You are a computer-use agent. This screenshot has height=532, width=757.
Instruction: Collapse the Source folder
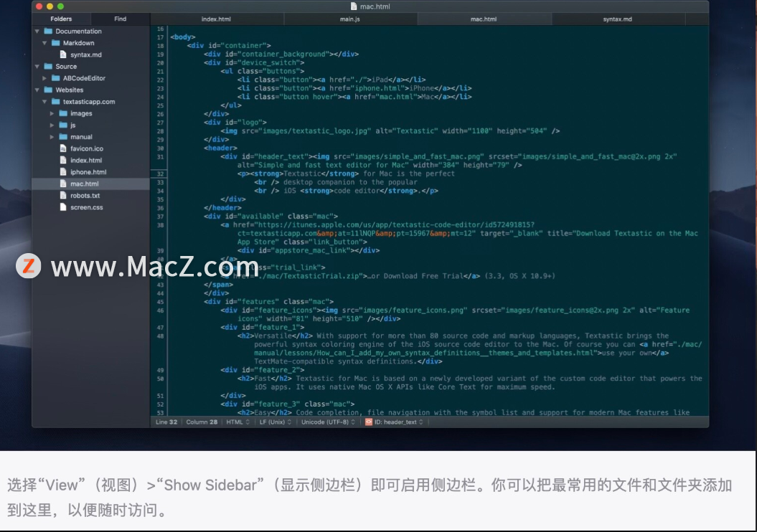point(37,66)
